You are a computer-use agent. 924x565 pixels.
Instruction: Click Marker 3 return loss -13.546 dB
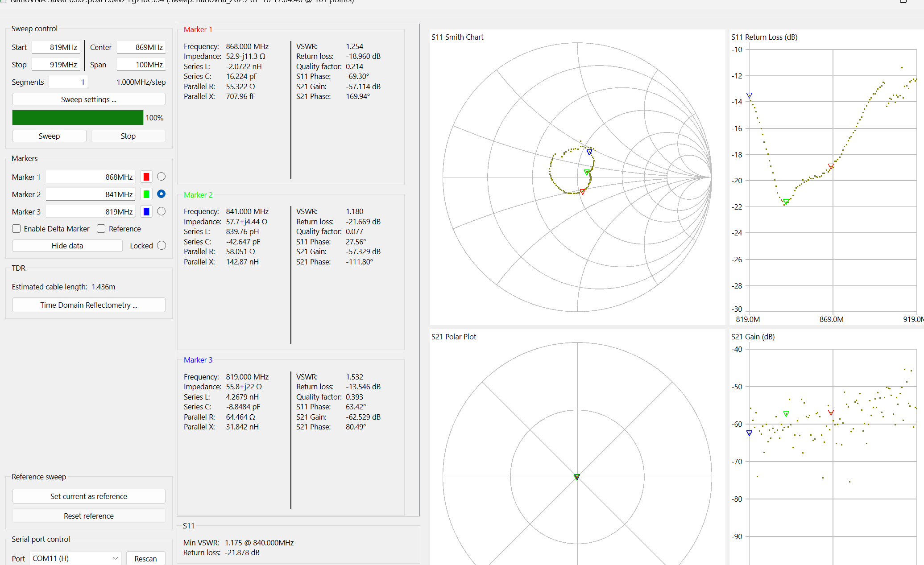(363, 387)
